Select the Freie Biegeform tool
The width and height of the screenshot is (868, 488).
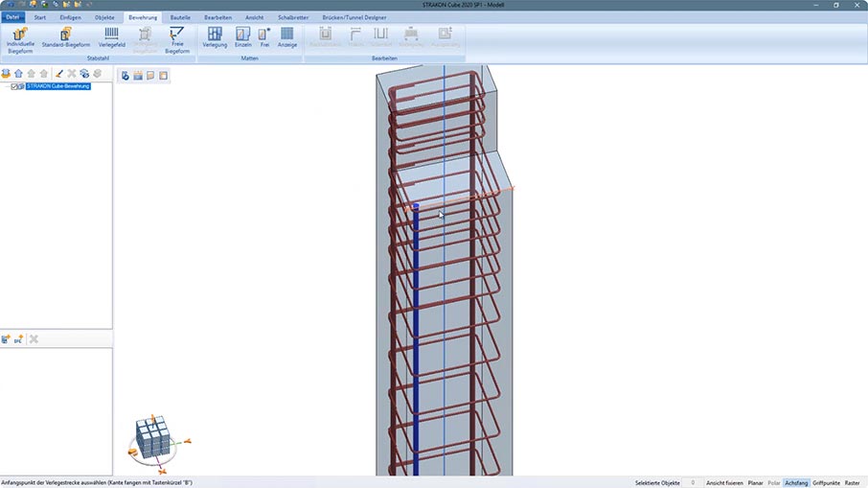177,40
